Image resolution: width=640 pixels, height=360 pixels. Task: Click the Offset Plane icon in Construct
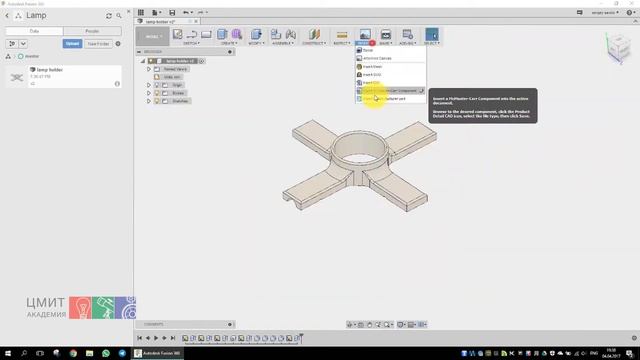(x=314, y=34)
